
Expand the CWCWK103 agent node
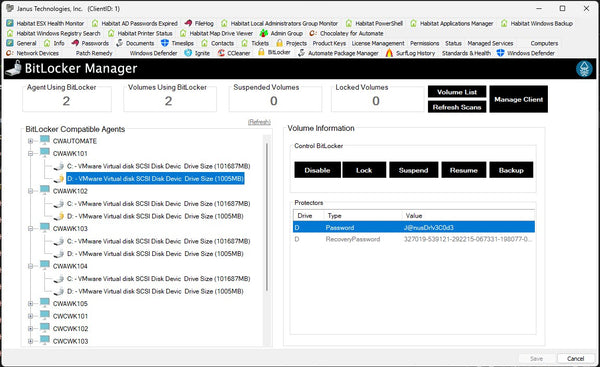coord(31,341)
